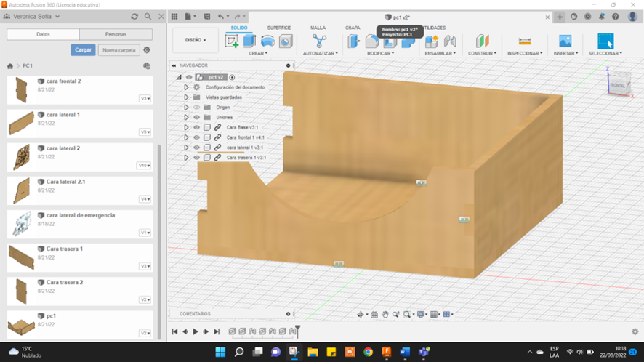Click the Save icon
The width and height of the screenshot is (644, 362).
pos(207,17)
